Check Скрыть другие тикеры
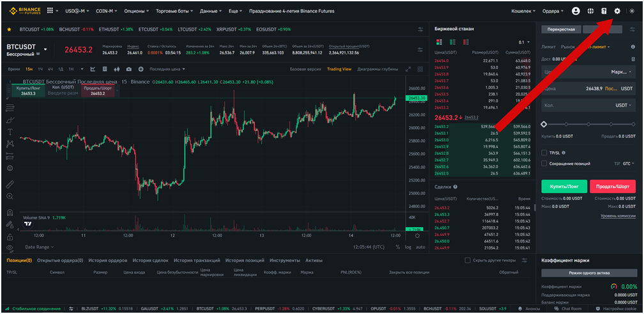Viewport: 644px width, 314px height. 468,260
